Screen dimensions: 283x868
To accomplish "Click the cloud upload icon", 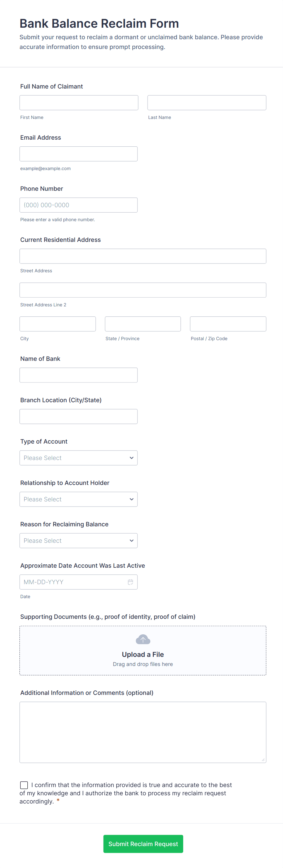I will [142, 639].
